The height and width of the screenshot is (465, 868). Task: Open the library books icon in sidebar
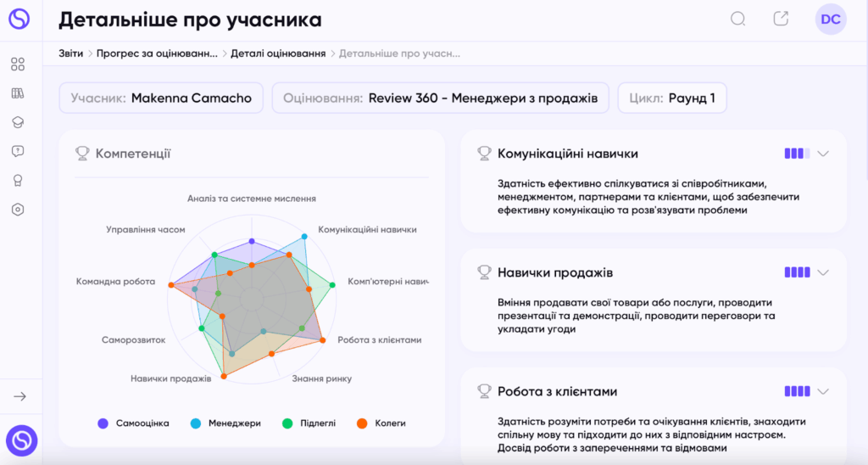pyautogui.click(x=18, y=93)
